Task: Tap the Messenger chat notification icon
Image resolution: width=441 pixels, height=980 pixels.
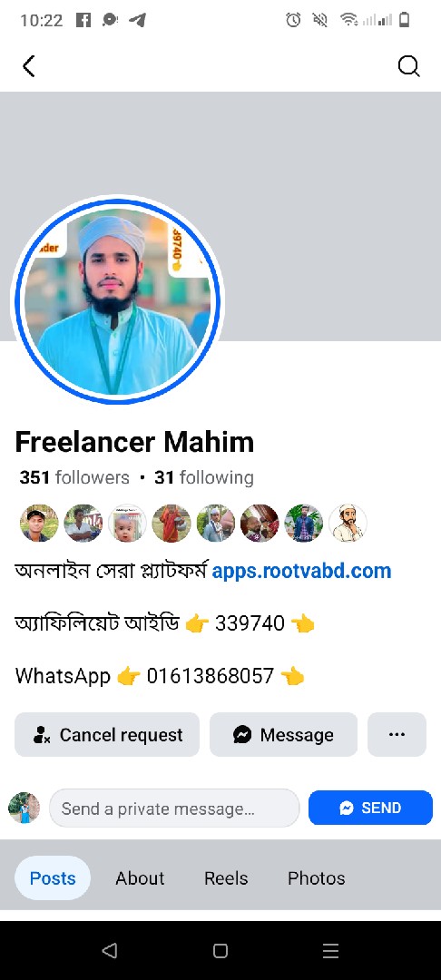Action: [110, 20]
